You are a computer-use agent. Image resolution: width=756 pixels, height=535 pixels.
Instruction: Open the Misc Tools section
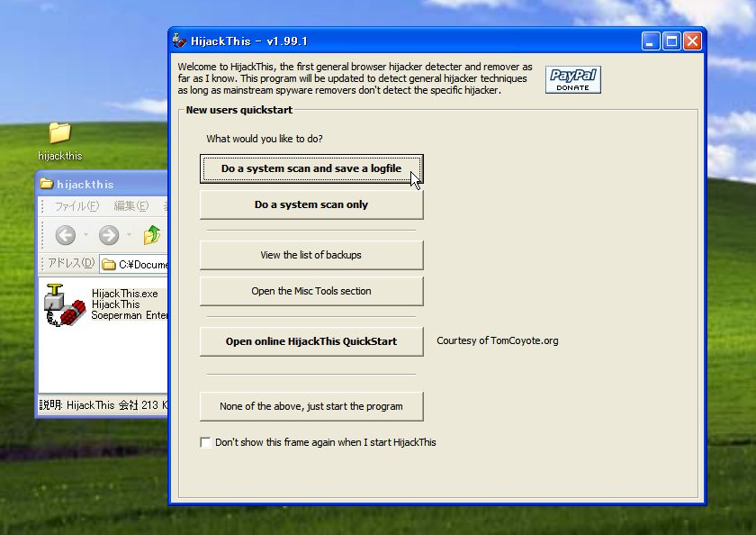311,292
